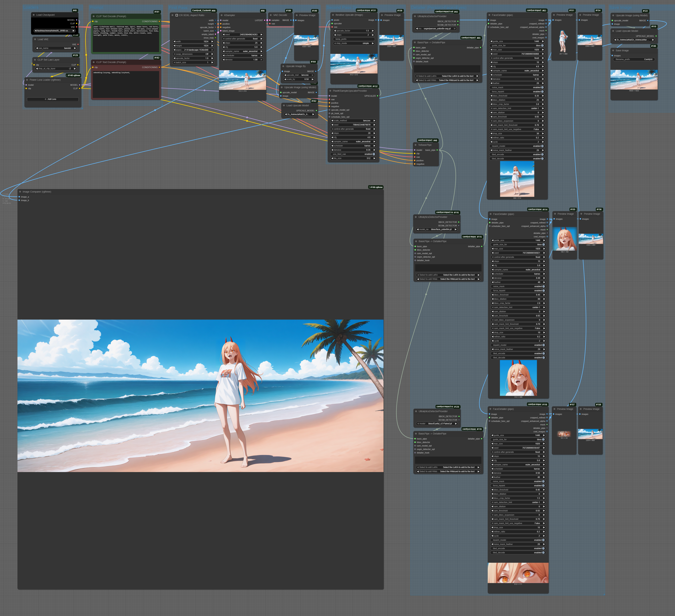
Task: Open Select to add LoRA dropdown in node #85
Action: [x=447, y=76]
